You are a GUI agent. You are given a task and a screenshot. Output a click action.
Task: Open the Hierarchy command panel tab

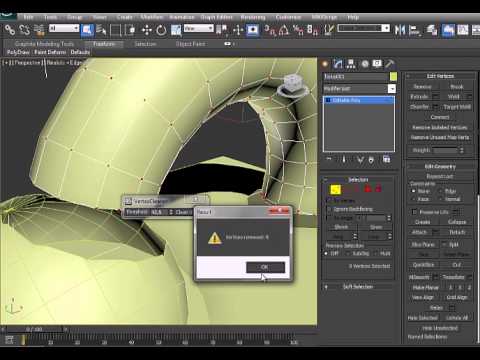(x=351, y=64)
